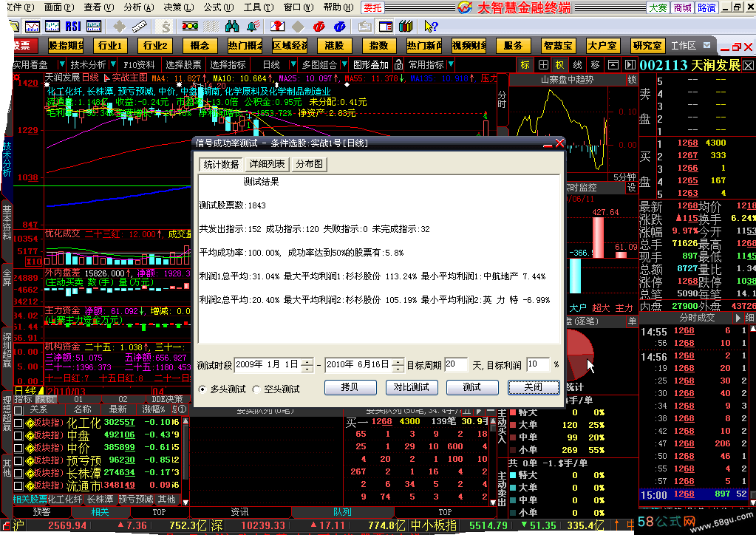Click the 大智慧 logo in title bar
The height and width of the screenshot is (535, 756).
(x=465, y=7)
